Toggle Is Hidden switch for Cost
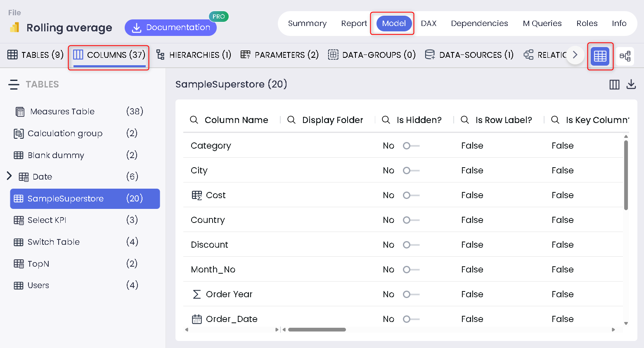The width and height of the screenshot is (644, 348). pyautogui.click(x=411, y=195)
